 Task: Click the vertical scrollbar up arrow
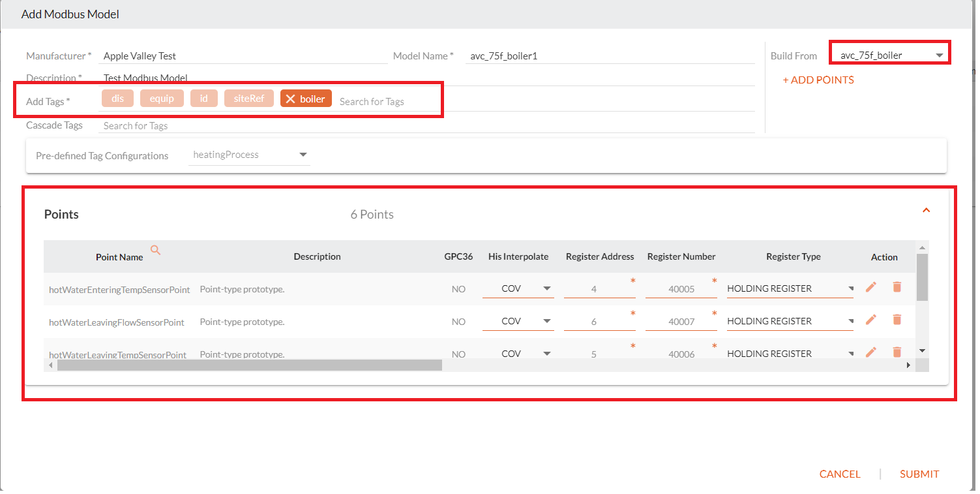coord(922,247)
